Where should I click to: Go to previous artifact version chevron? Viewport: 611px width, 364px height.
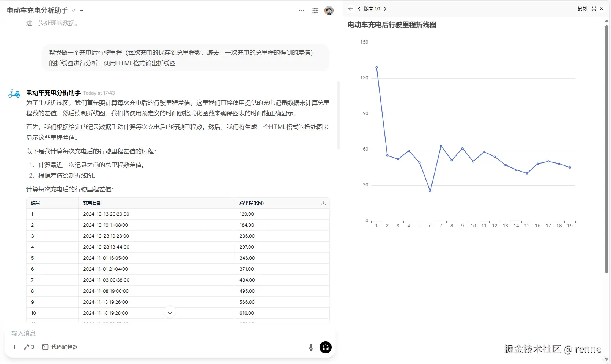click(359, 9)
